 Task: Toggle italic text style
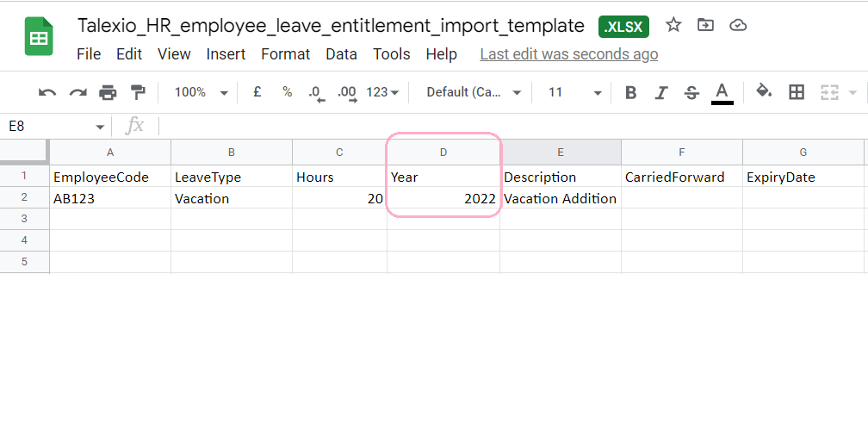pos(660,92)
